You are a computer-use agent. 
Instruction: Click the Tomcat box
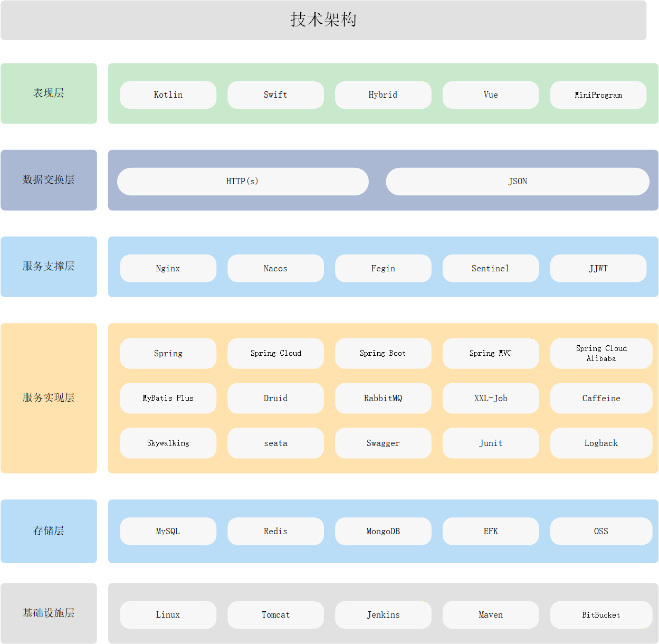pos(275,615)
